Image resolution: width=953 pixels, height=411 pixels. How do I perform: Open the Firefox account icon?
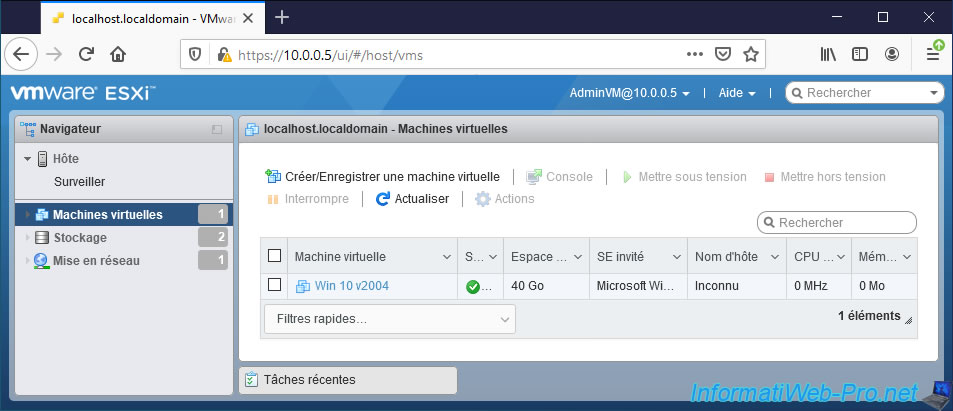tap(892, 55)
